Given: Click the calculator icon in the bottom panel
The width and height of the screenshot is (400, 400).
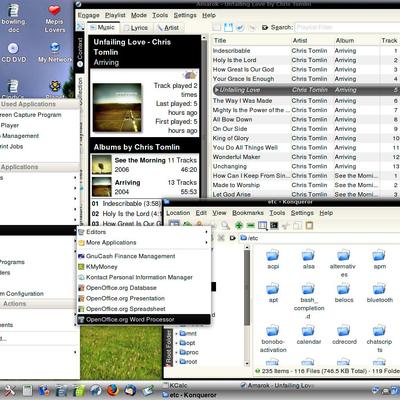Looking at the screenshot, I should click(x=27, y=390).
